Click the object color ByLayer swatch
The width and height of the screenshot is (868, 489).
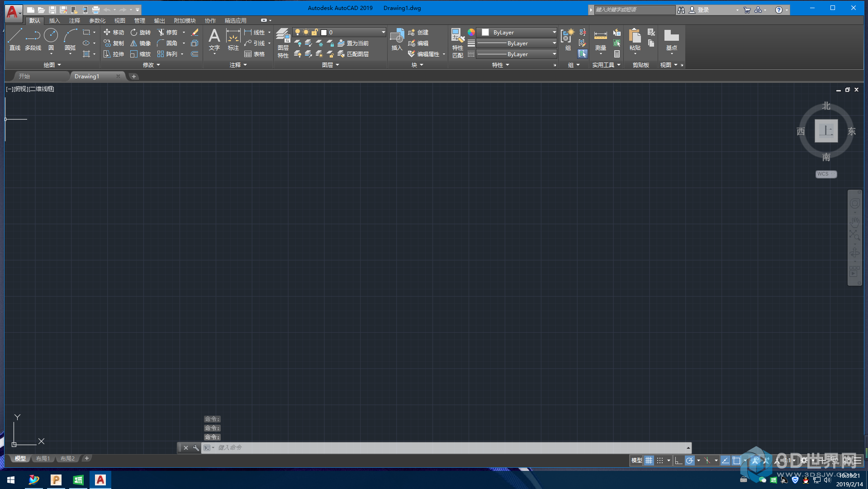tap(485, 32)
